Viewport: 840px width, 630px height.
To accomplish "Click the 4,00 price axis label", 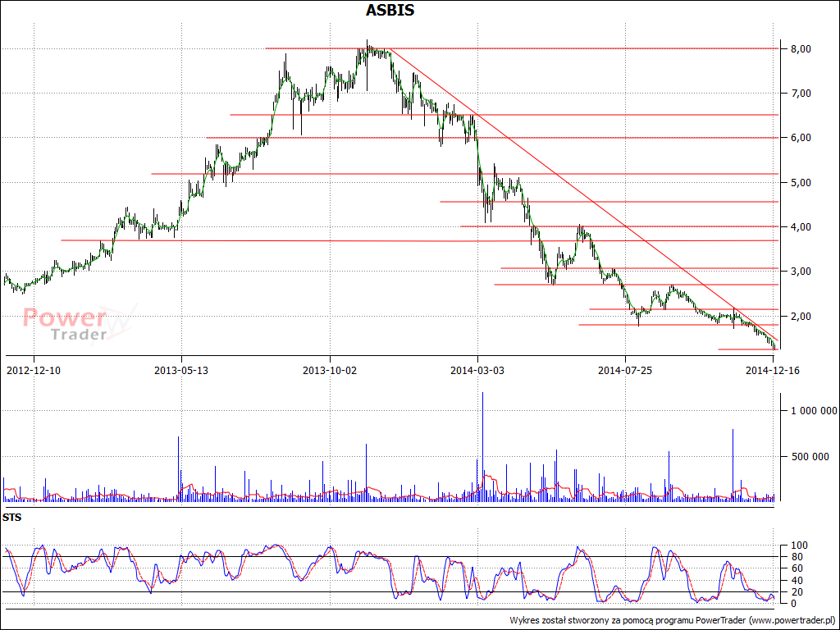I will point(801,227).
